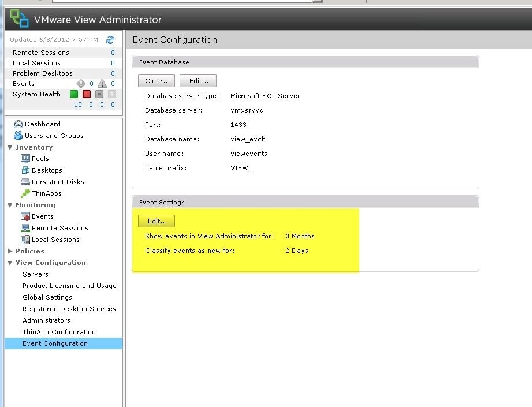Click the Desktops icon in Inventory

click(x=25, y=170)
